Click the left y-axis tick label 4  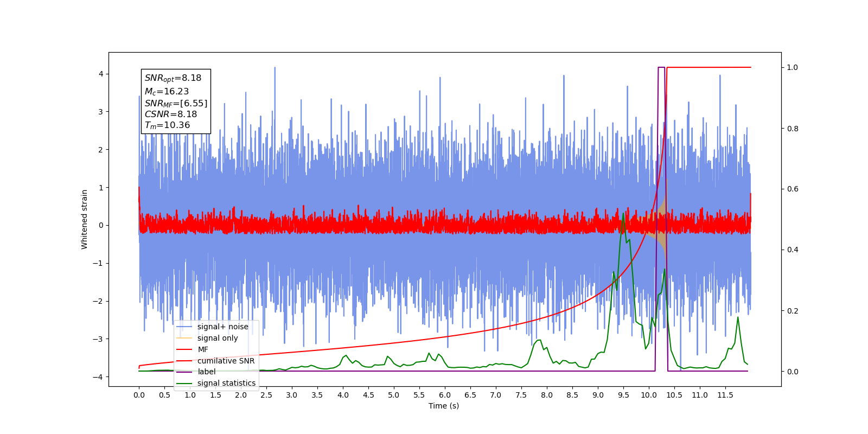(100, 74)
